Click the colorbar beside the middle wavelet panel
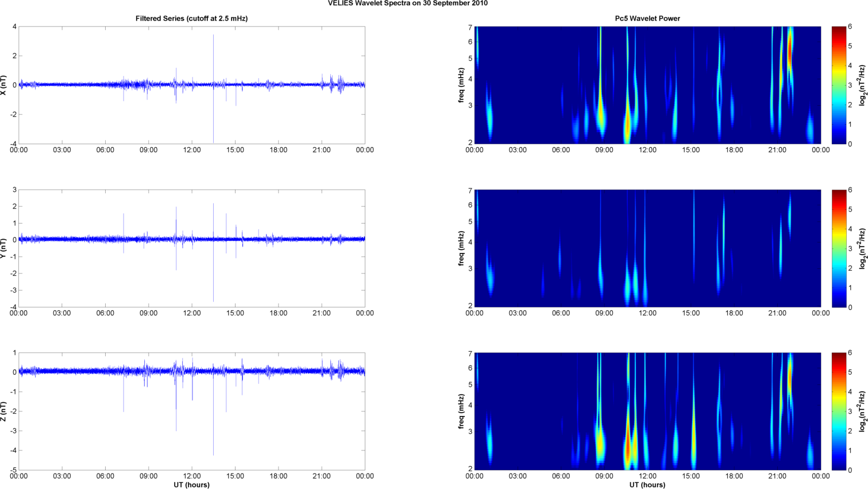The width and height of the screenshot is (868, 489). (x=839, y=248)
